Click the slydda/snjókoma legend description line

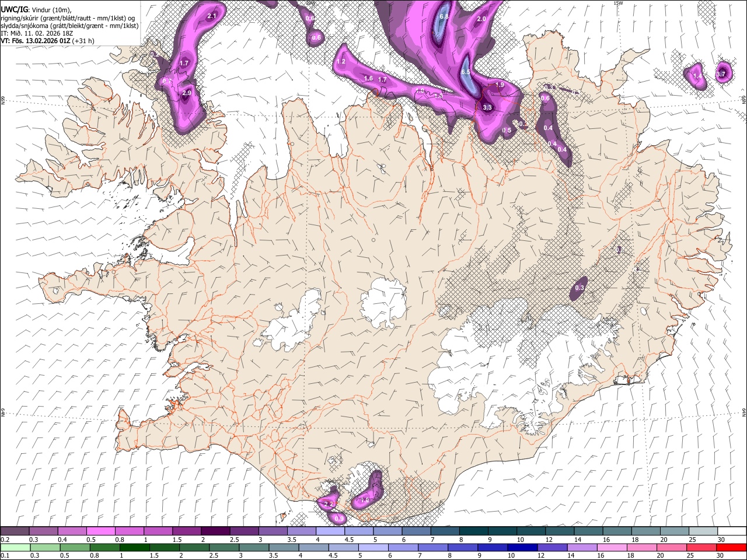pos(70,26)
